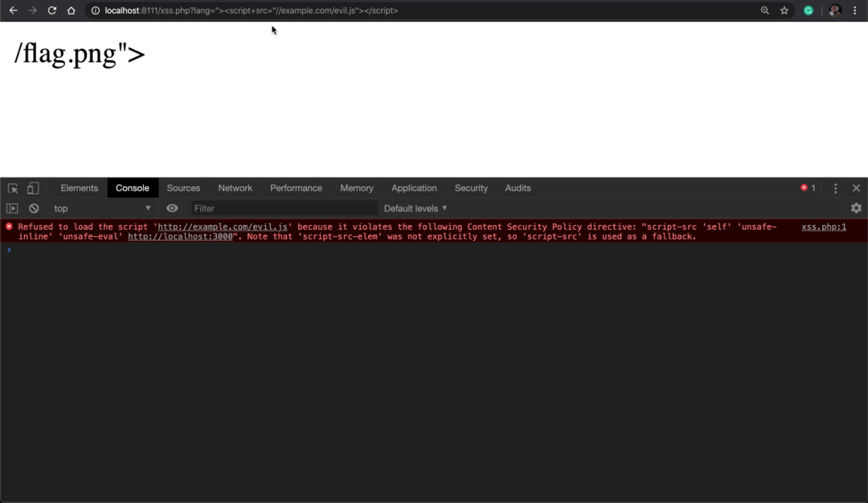The width and height of the screenshot is (868, 503).
Task: Show the console sidebar
Action: [12, 209]
